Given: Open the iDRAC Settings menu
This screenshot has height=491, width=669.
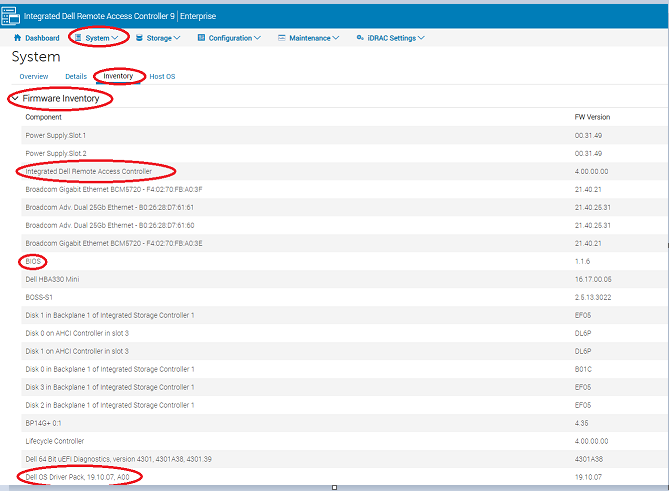Looking at the screenshot, I should (x=391, y=38).
